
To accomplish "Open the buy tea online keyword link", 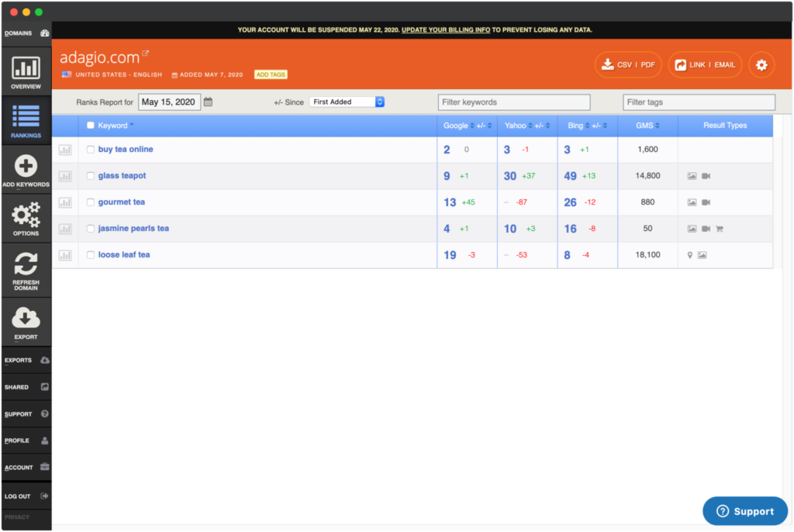I will [126, 150].
